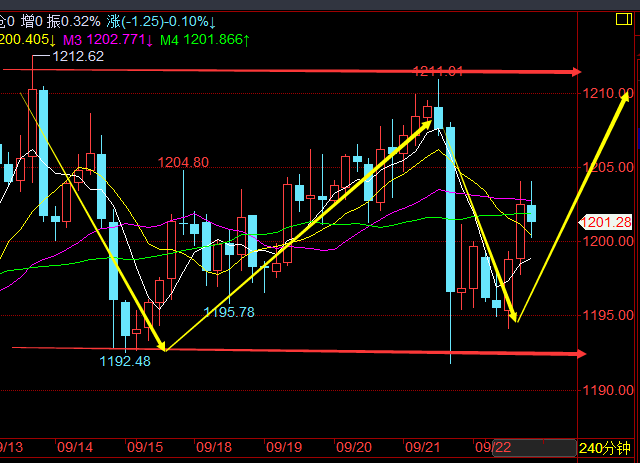Click the 涨(-1.25)-0.10% change readout
Screen dimensions: 640x463
click(161, 21)
